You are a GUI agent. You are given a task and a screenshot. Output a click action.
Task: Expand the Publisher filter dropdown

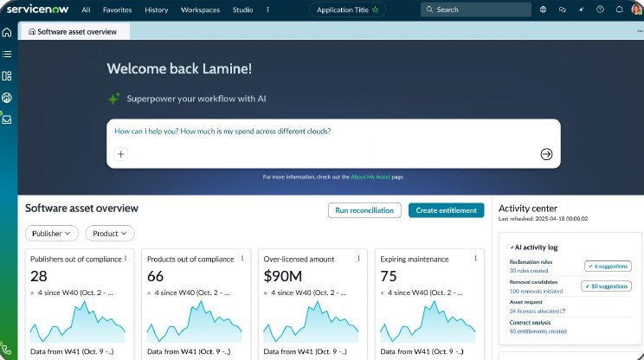pos(51,233)
